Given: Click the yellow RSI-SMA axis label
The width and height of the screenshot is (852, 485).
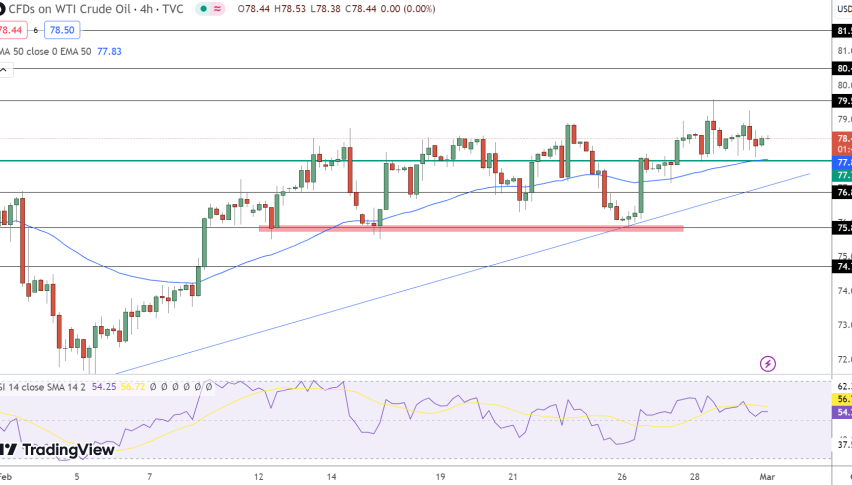Looking at the screenshot, I should 842,399.
